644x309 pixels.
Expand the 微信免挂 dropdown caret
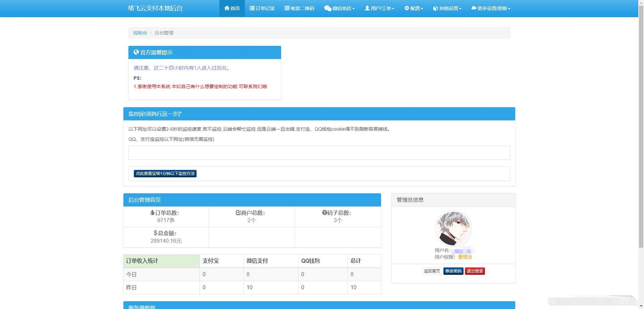click(354, 9)
